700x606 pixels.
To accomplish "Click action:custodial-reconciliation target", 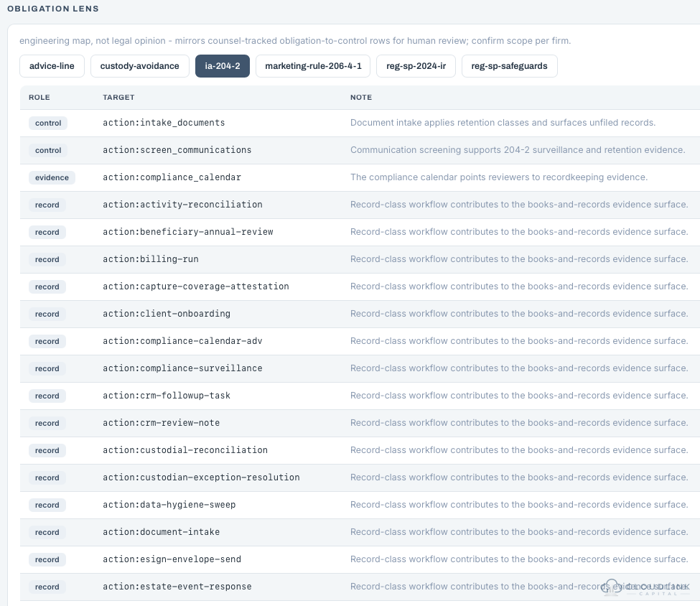I will pyautogui.click(x=185, y=449).
